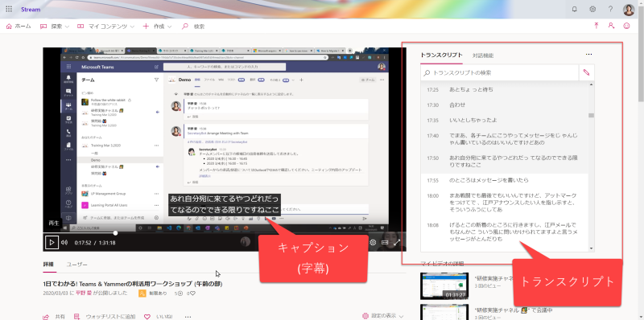Image resolution: width=644 pixels, height=320 pixels.
Task: Click the Stream logo link
Action: coord(31,9)
